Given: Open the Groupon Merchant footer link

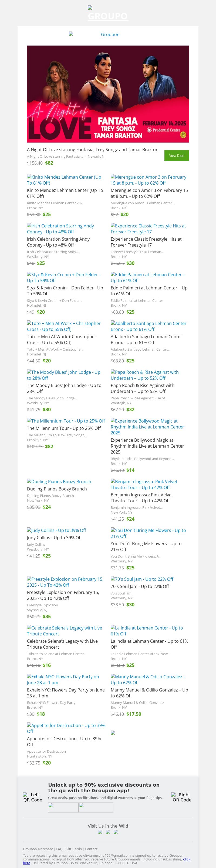Looking at the screenshot, I should point(38,849).
